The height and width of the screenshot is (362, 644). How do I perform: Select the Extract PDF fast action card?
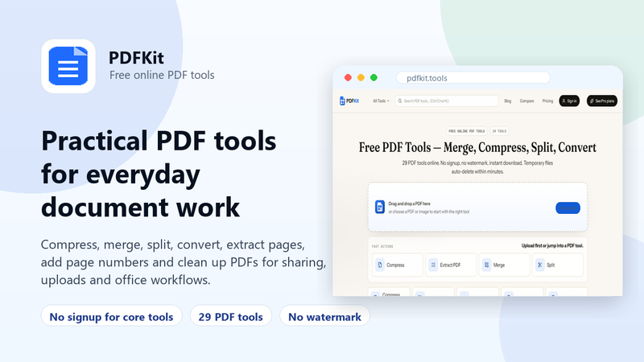coord(451,265)
